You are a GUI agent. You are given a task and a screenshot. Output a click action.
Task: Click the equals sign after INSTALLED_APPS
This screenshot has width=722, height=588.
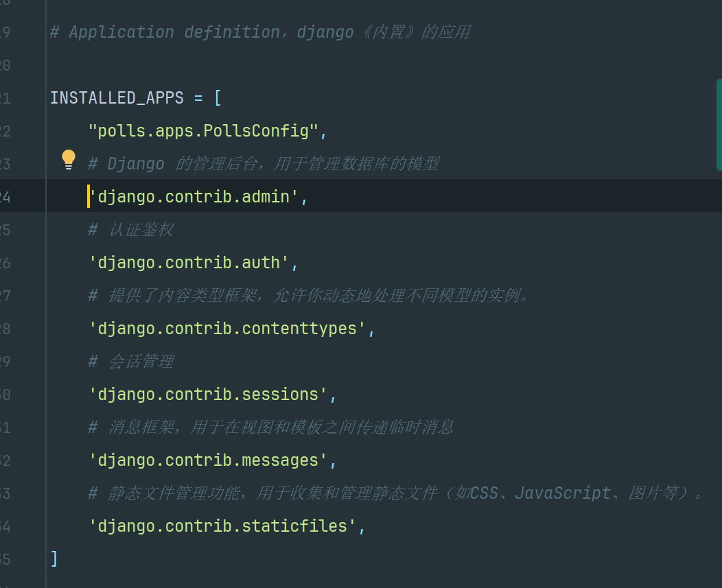point(198,98)
